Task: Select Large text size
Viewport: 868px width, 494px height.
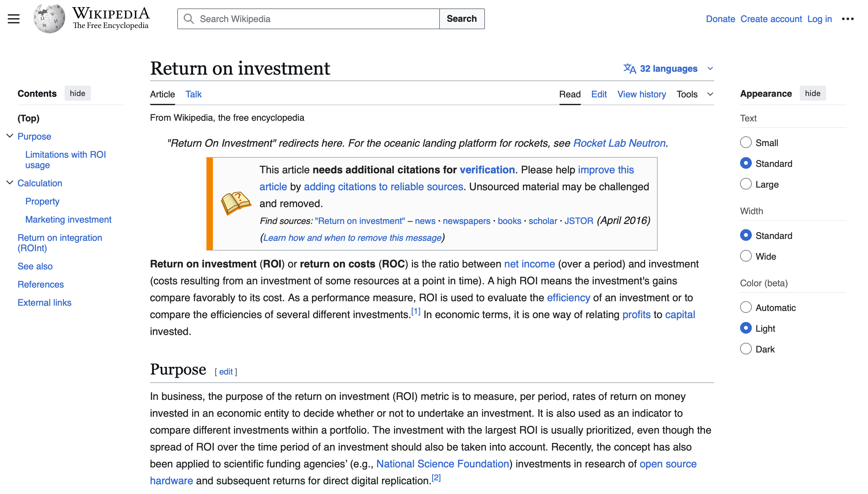Action: pos(746,184)
